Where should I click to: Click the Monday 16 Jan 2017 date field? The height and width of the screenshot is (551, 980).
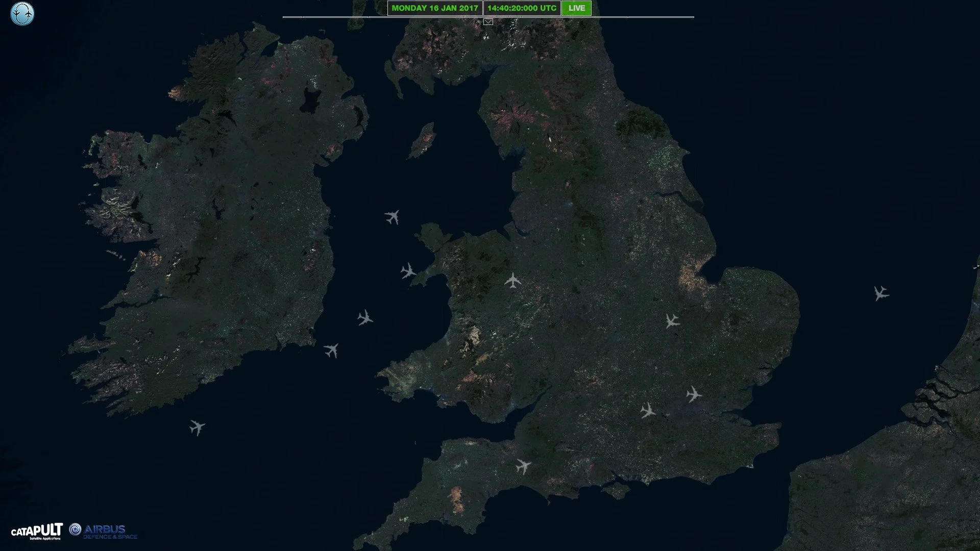434,8
